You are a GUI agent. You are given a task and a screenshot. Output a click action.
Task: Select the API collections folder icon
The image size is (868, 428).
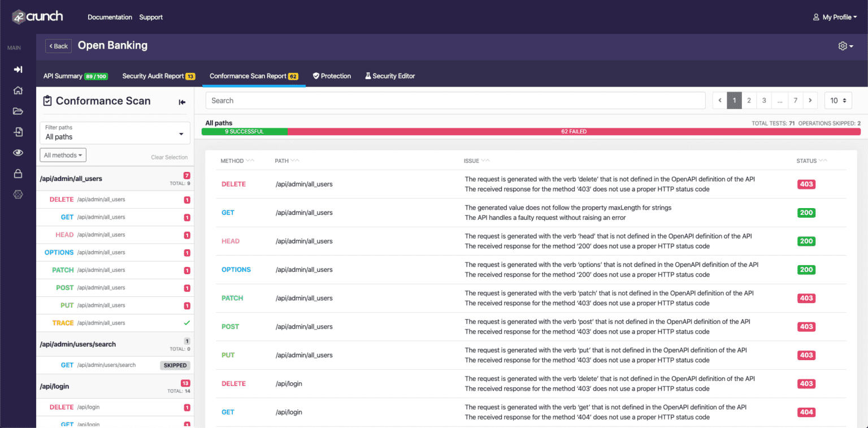(x=18, y=111)
